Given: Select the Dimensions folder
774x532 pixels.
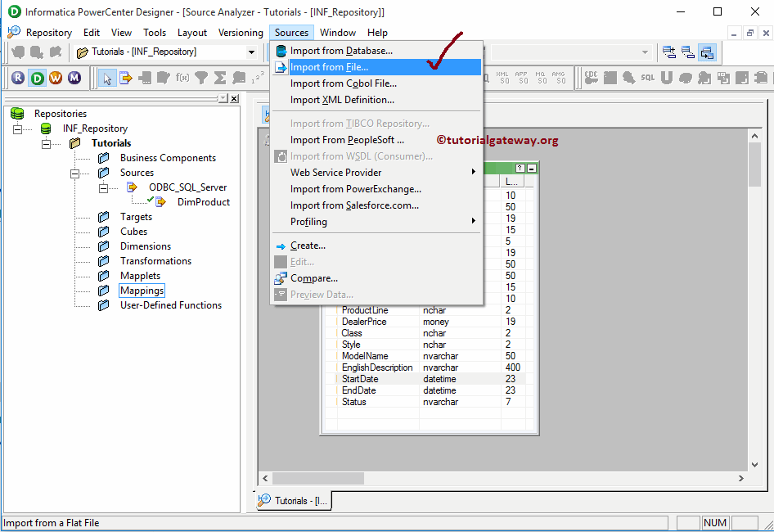Looking at the screenshot, I should (146, 246).
